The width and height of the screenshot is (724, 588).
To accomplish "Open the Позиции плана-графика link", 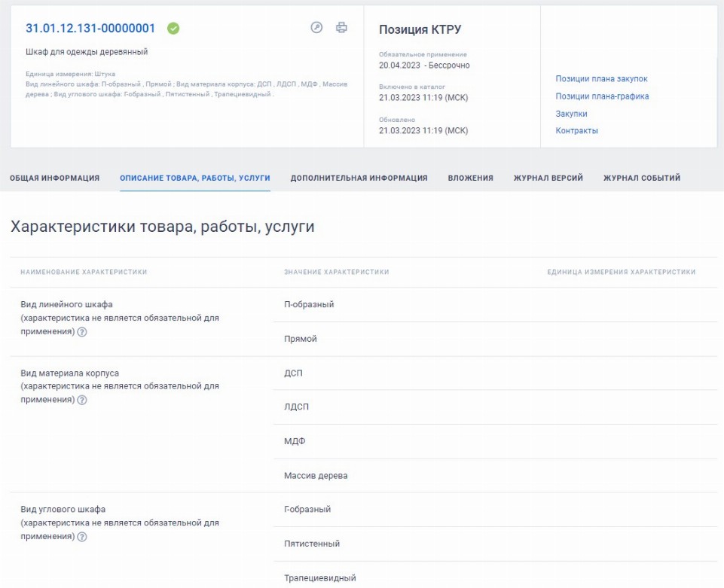I will (602, 96).
